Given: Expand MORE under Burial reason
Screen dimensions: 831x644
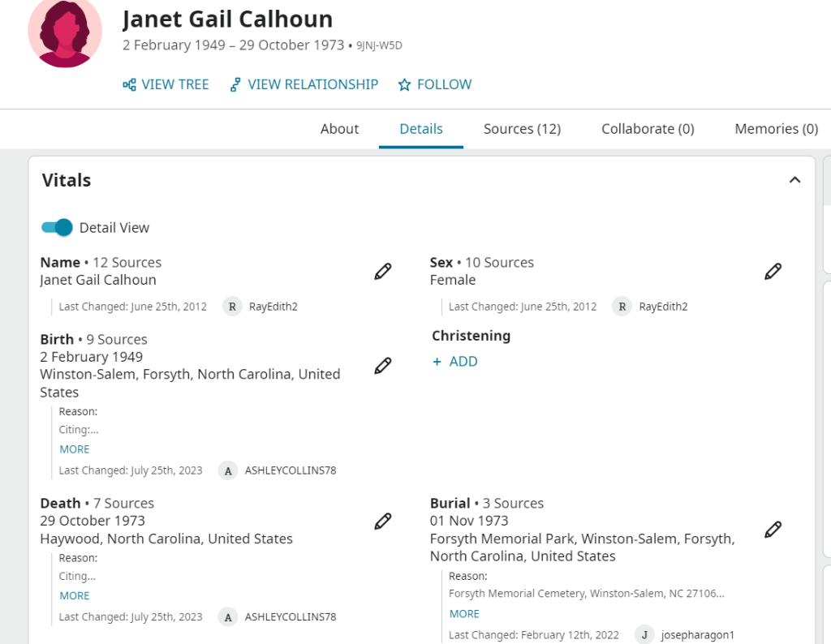Looking at the screenshot, I should [x=464, y=614].
